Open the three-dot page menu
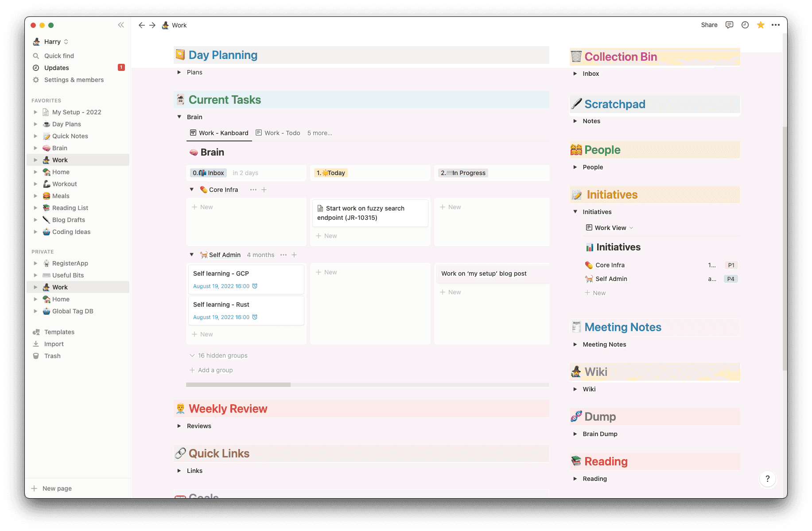812x531 pixels. [776, 25]
